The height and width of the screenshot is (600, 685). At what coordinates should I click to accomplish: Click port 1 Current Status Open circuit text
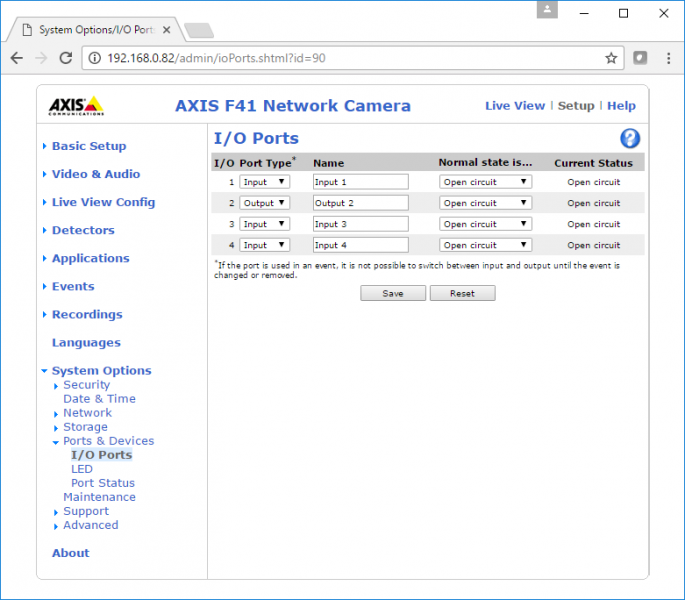click(593, 182)
